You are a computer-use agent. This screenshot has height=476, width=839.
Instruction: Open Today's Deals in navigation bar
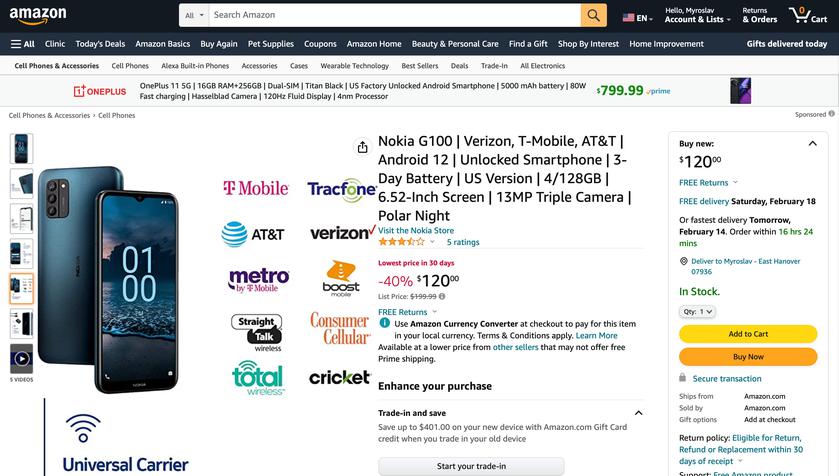(100, 44)
